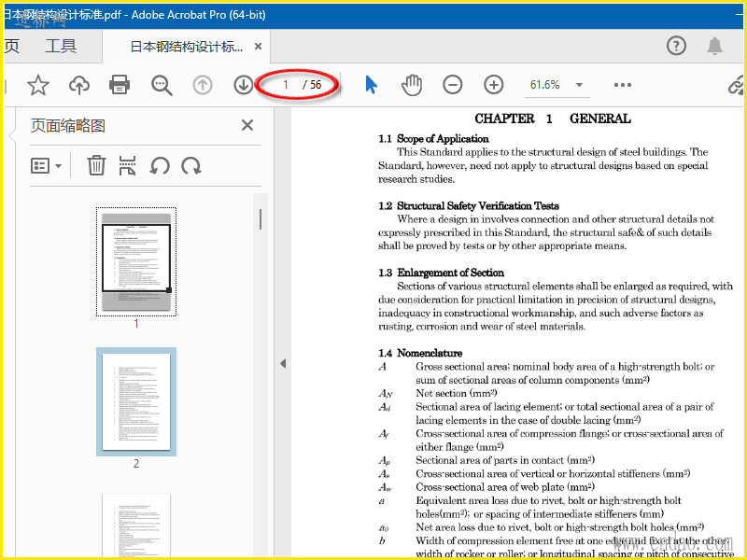Click the "/ 56" total page count
Image resolution: width=747 pixels, height=560 pixels.
pos(312,85)
